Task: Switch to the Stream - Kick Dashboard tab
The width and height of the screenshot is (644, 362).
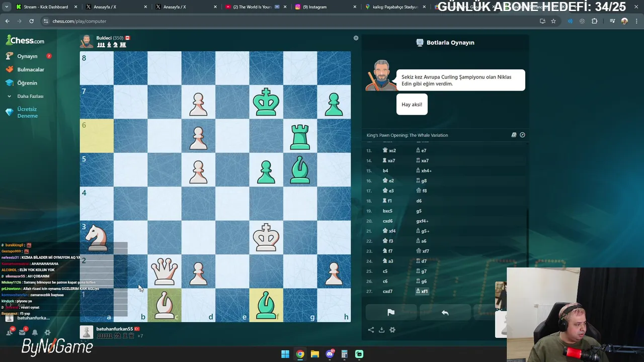Action: (46, 7)
